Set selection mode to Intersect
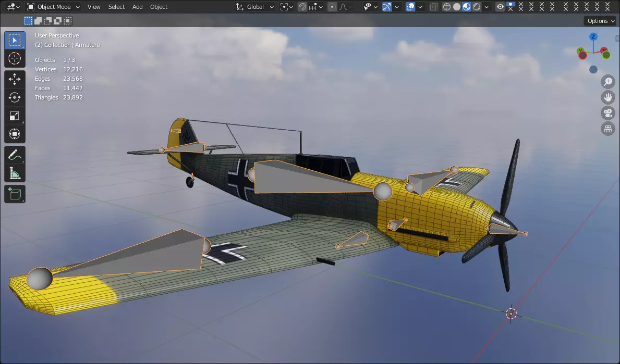The height and width of the screenshot is (364, 620). (68, 21)
